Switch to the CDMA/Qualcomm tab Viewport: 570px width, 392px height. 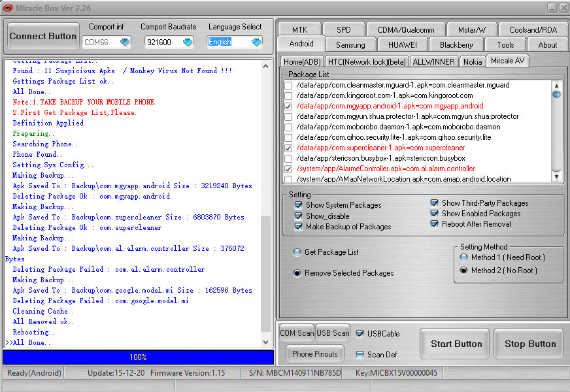pos(406,30)
